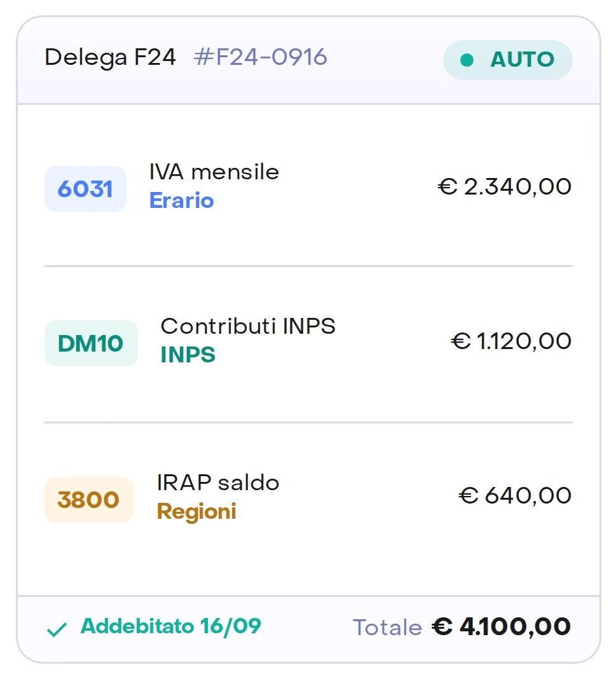Open the #F24-0916 reference link
The width and height of the screenshot is (616, 679).
pos(260,57)
